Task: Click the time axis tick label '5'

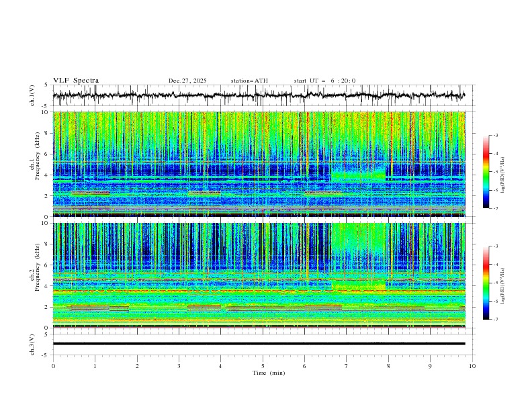Action: (263, 366)
